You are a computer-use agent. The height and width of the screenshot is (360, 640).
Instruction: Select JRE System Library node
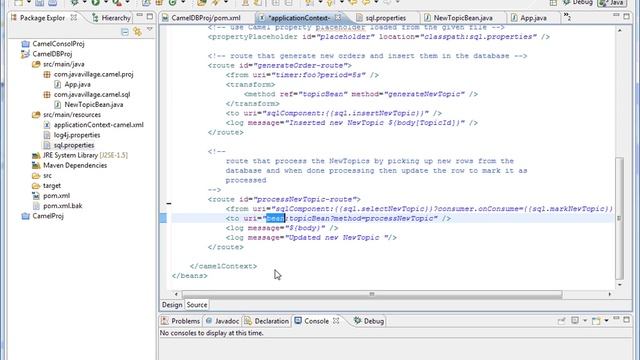pyautogui.click(x=85, y=155)
